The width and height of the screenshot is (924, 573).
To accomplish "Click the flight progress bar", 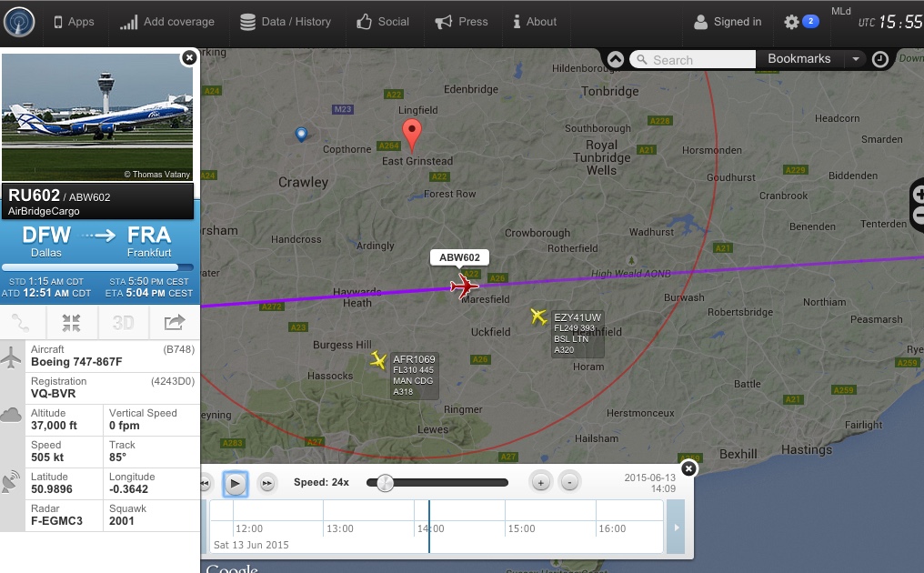I will point(98,267).
